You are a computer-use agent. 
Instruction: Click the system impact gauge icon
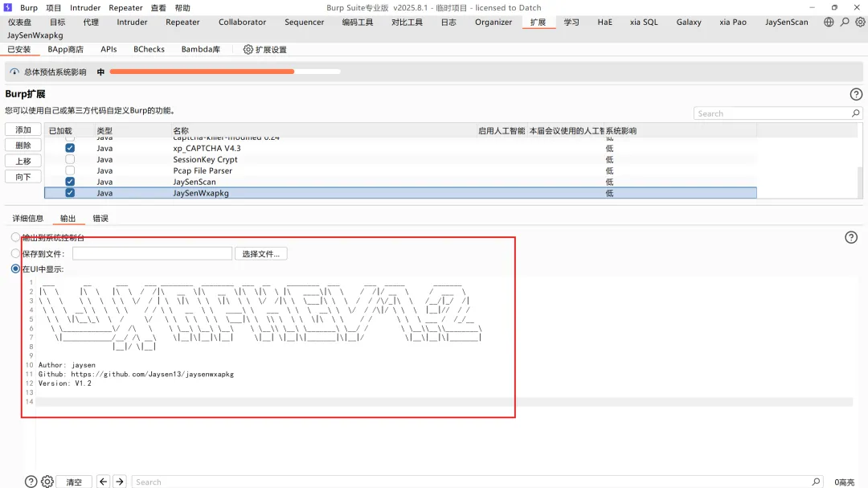click(14, 72)
